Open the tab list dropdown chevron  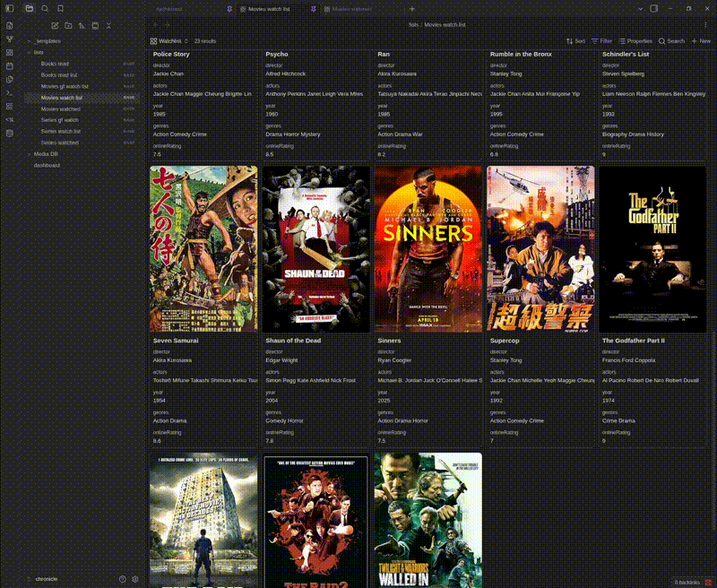pos(640,8)
